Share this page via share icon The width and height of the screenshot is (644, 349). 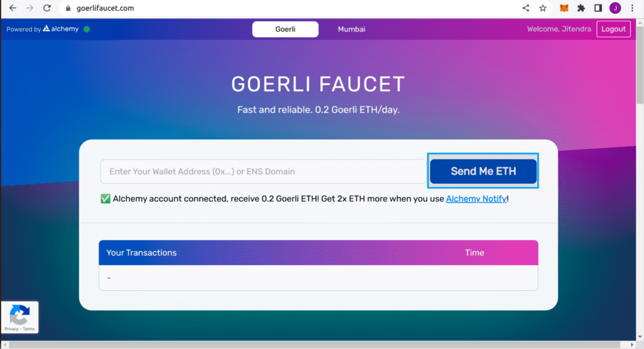click(x=526, y=9)
